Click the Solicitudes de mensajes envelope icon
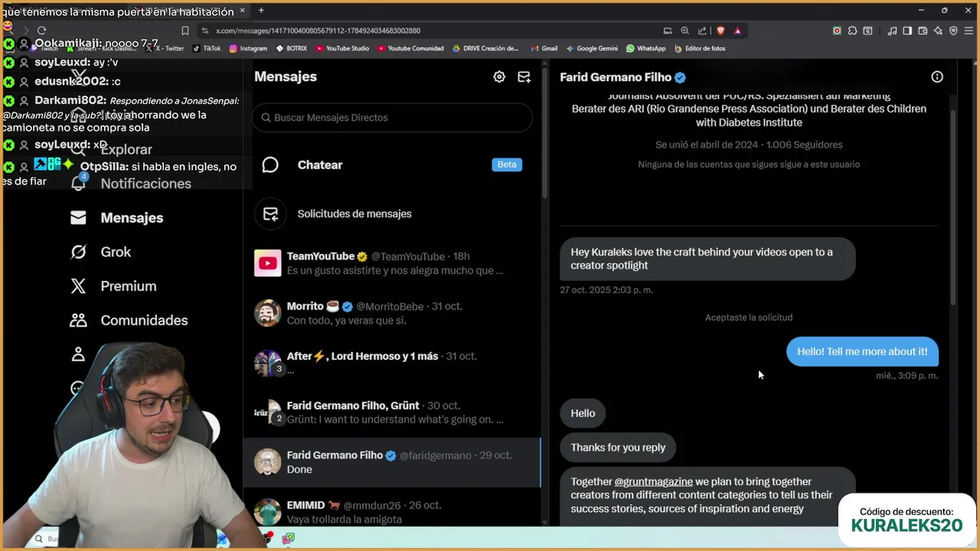This screenshot has height=551, width=980. point(270,214)
